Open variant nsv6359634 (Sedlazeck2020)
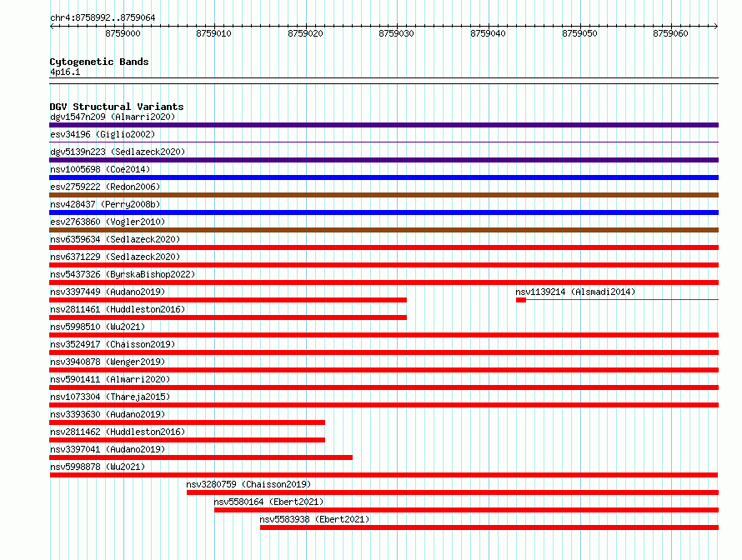The height and width of the screenshot is (560, 742). (x=115, y=239)
